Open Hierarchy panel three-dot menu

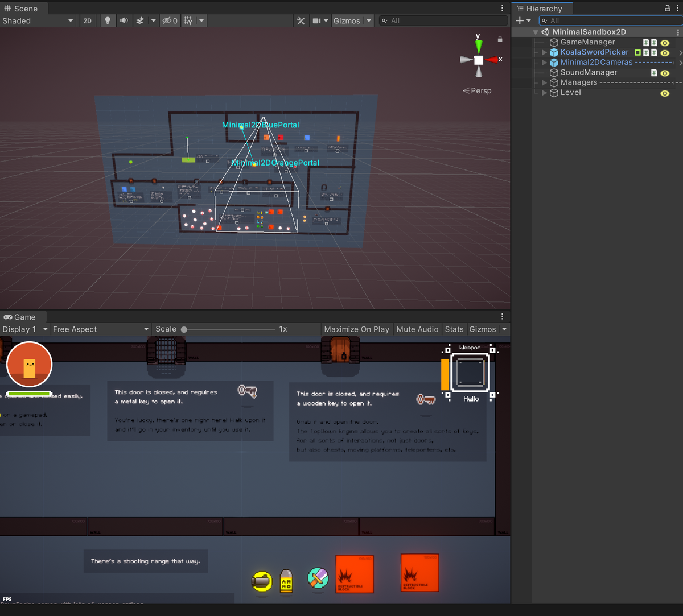point(678,9)
